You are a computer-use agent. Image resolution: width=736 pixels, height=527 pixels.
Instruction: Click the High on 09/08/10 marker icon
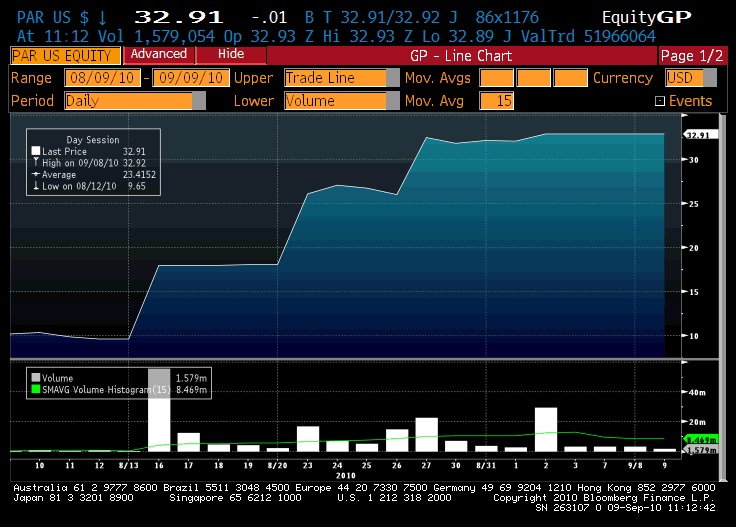(x=36, y=162)
